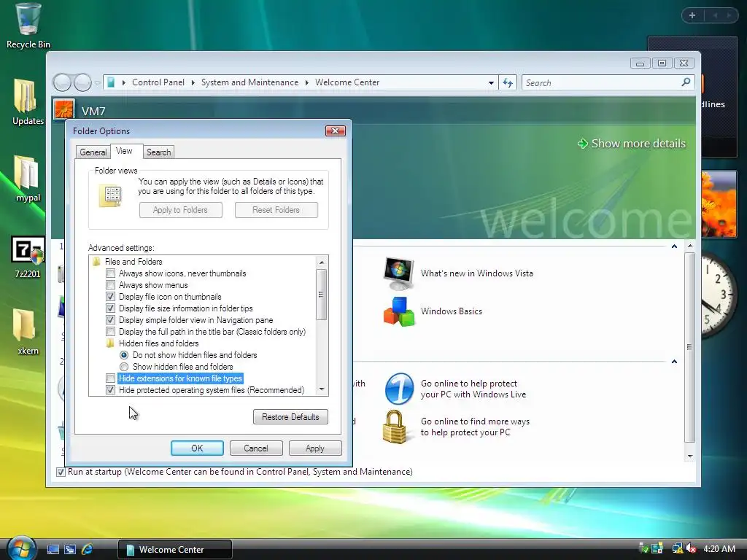Click the forward navigation button
The image size is (747, 560).
pos(82,83)
